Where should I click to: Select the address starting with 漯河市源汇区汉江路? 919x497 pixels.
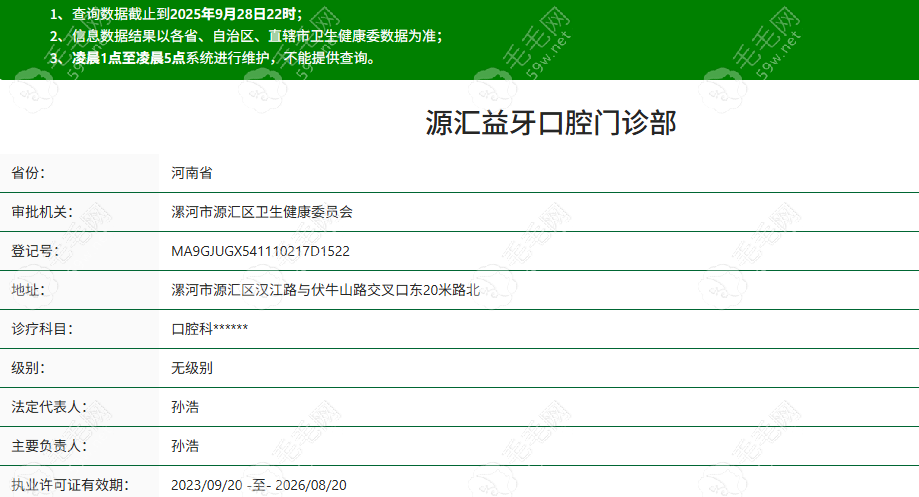[x=326, y=290]
